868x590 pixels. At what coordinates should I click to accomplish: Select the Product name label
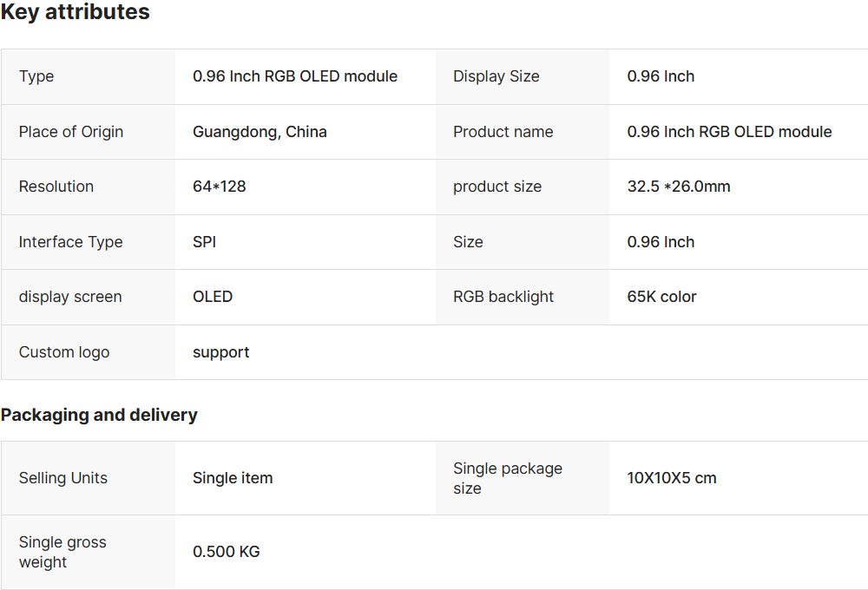(x=503, y=132)
